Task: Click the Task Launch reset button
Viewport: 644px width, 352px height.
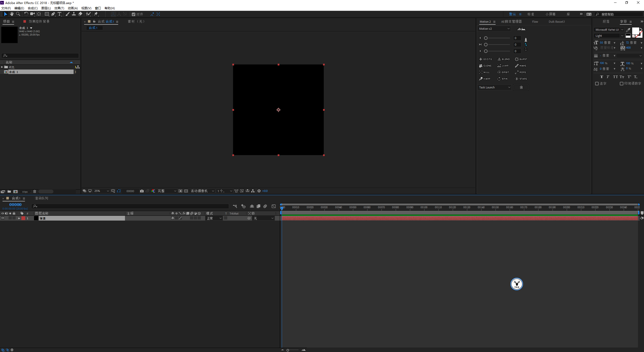Action: [x=520, y=87]
